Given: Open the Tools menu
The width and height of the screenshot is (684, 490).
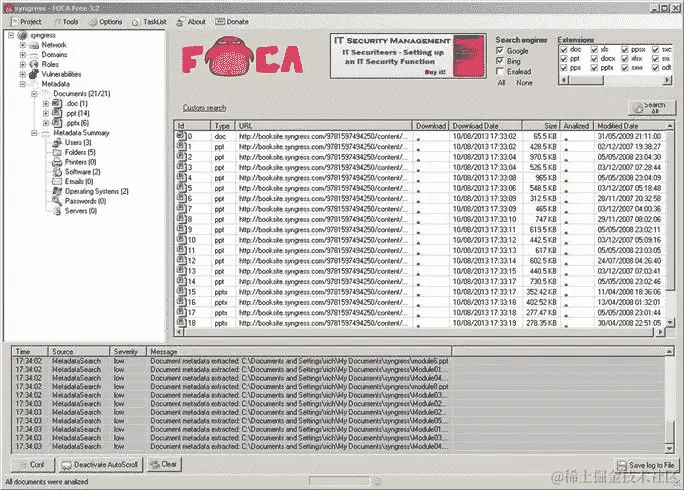Looking at the screenshot, I should [x=66, y=22].
